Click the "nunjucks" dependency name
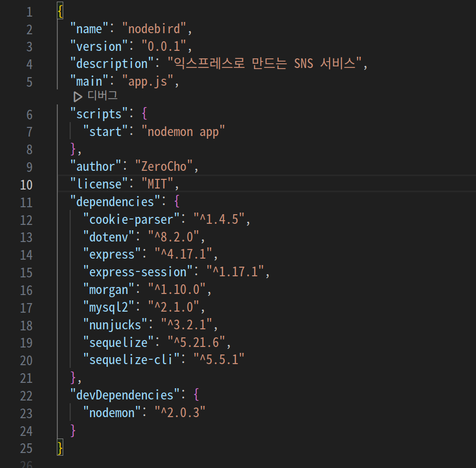Screen dimensions: 476x468 tap(115, 325)
